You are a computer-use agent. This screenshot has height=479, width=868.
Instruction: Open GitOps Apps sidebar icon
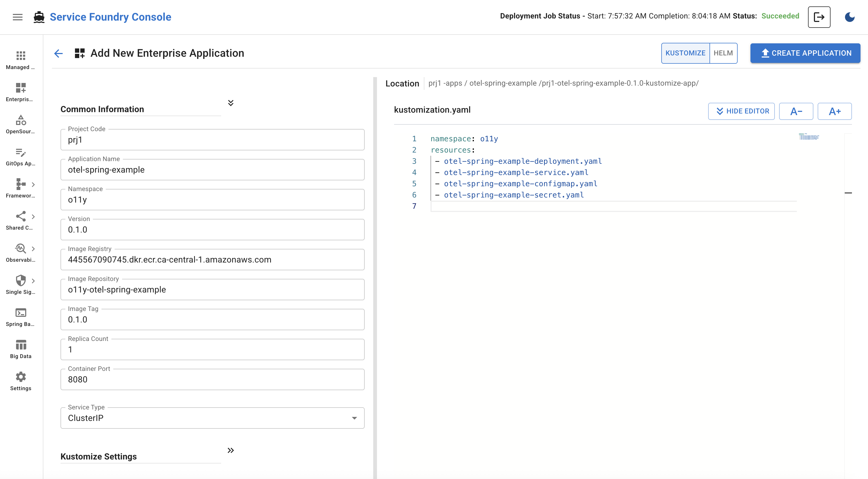coord(21,152)
